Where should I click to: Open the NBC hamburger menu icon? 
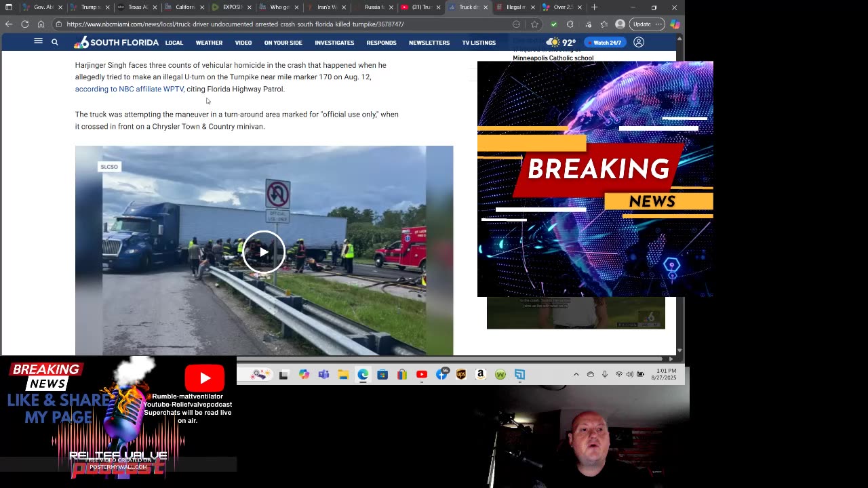pyautogui.click(x=39, y=41)
